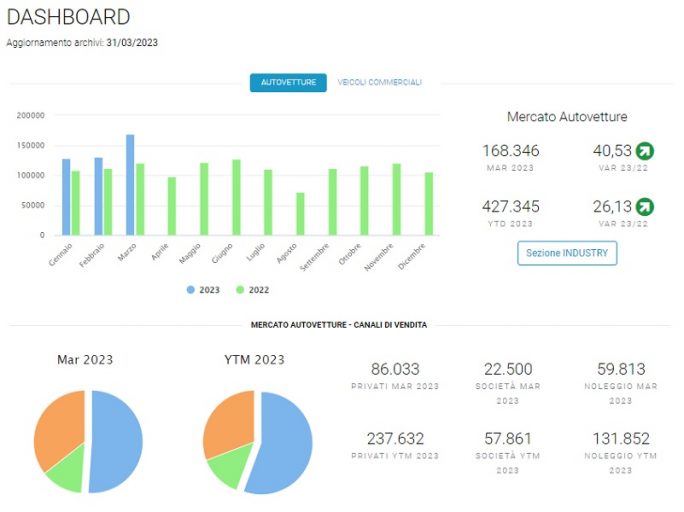Select the green Aprile 2022 bar
Image resolution: width=684 pixels, height=512 pixels.
tap(172, 206)
